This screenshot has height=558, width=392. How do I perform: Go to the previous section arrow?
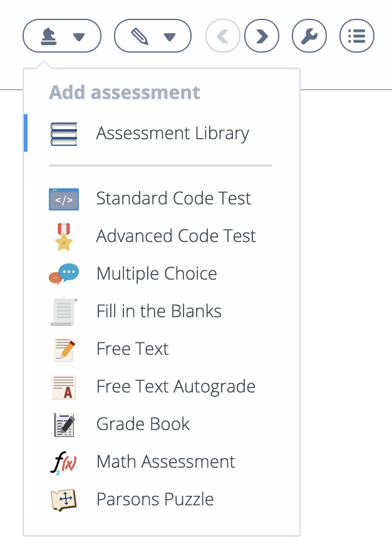click(223, 36)
